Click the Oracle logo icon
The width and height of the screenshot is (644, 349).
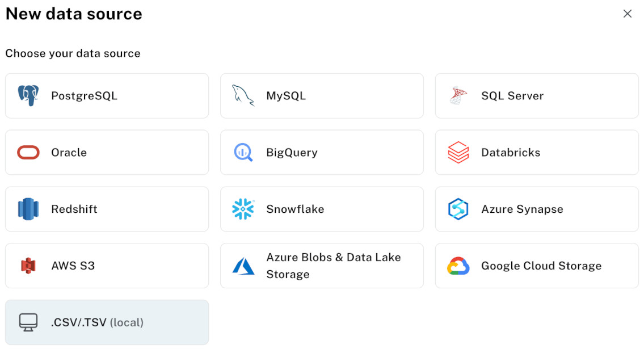(27, 152)
